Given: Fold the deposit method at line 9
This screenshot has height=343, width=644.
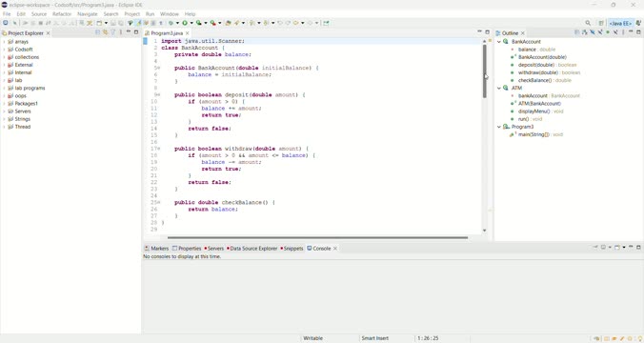Looking at the screenshot, I should click(x=158, y=95).
